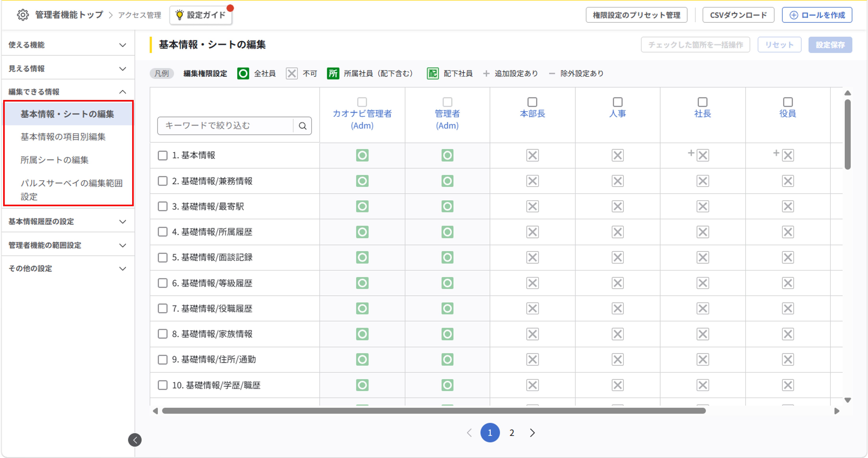Tick the checkbox for 4. 基礎情報/所属履歴
This screenshot has height=458, width=868.
[x=163, y=232]
